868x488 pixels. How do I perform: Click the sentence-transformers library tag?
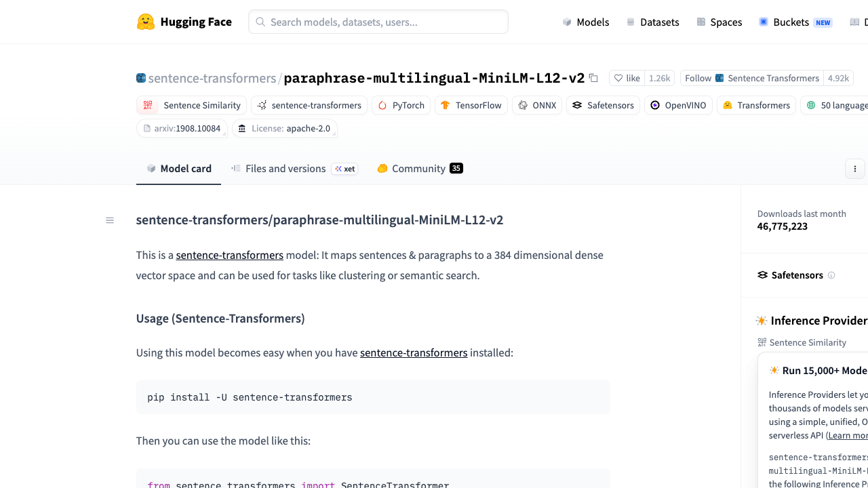pos(309,105)
